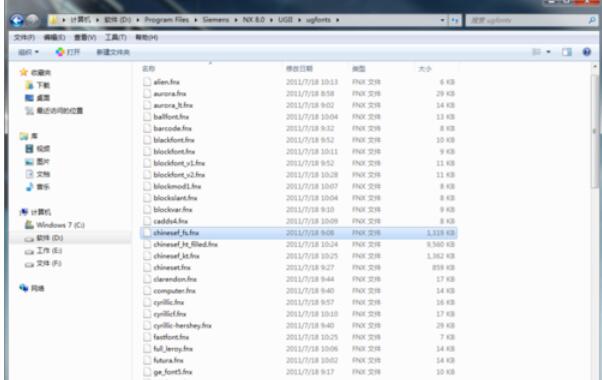Image resolution: width=602 pixels, height=380 pixels.
Task: Click the change view icon
Action: tap(536, 52)
